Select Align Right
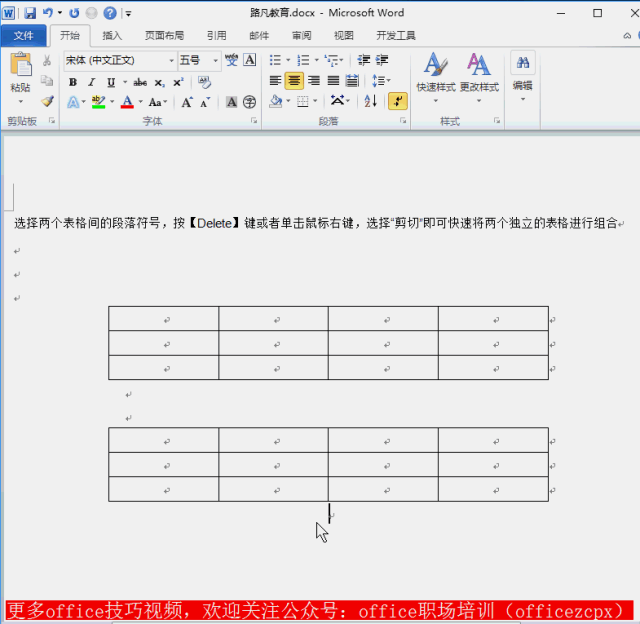 tap(314, 81)
